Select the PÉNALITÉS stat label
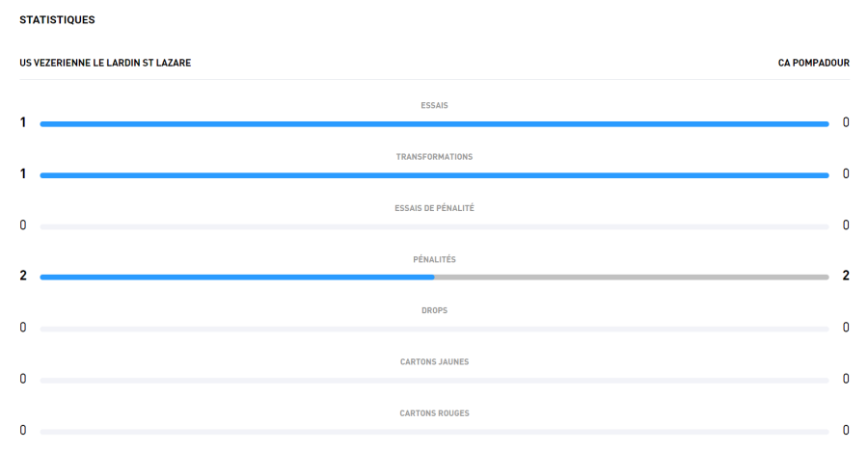The height and width of the screenshot is (450, 868). (434, 259)
